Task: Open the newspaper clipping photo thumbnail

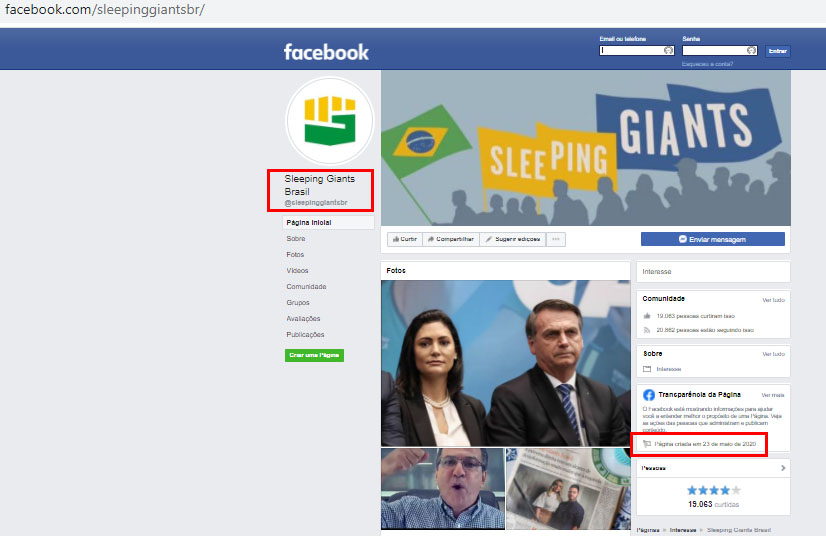Action: click(x=568, y=489)
